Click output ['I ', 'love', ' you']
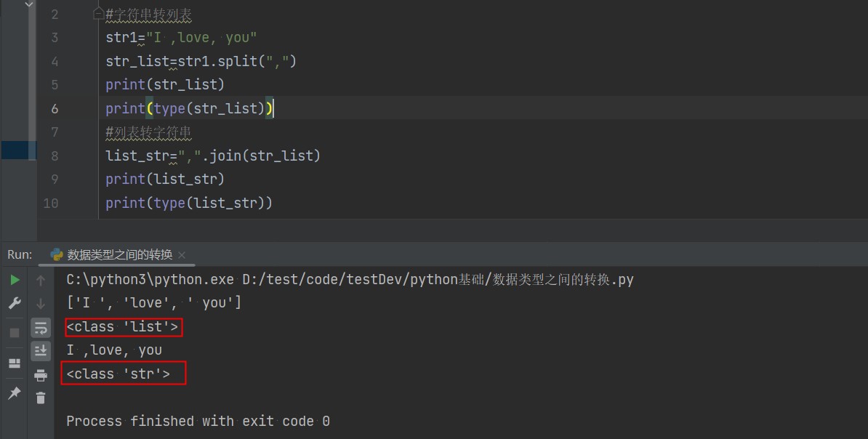 [x=154, y=303]
